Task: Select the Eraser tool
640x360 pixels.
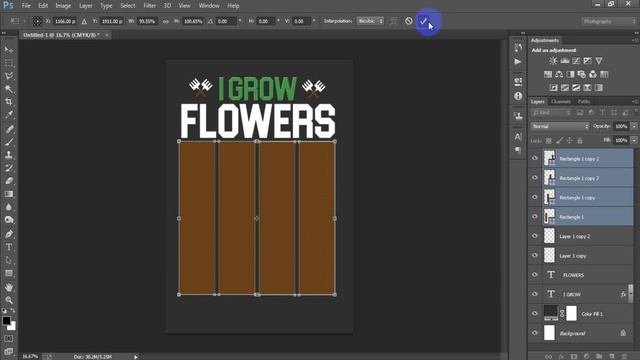Action: 9,181
